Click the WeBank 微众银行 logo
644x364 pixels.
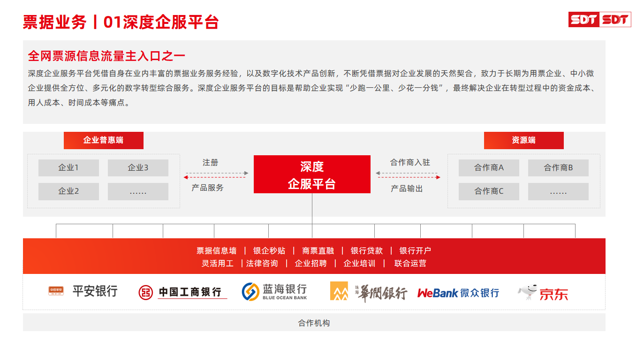pyautogui.click(x=458, y=293)
